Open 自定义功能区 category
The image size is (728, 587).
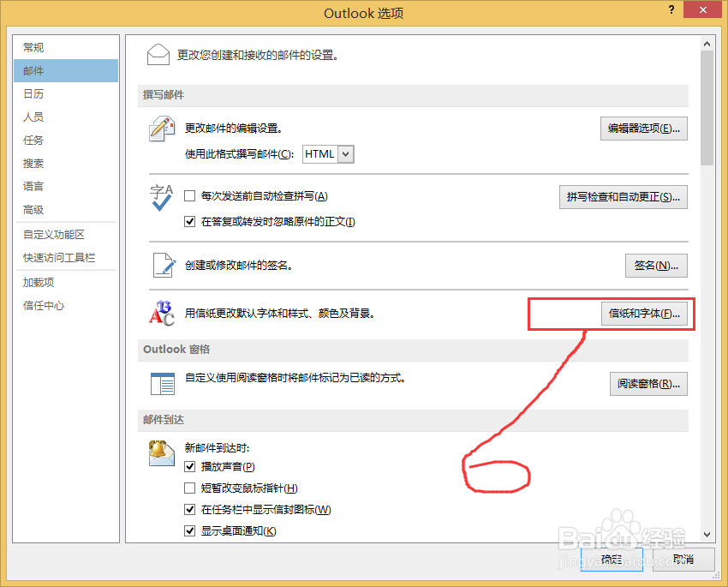(x=66, y=235)
